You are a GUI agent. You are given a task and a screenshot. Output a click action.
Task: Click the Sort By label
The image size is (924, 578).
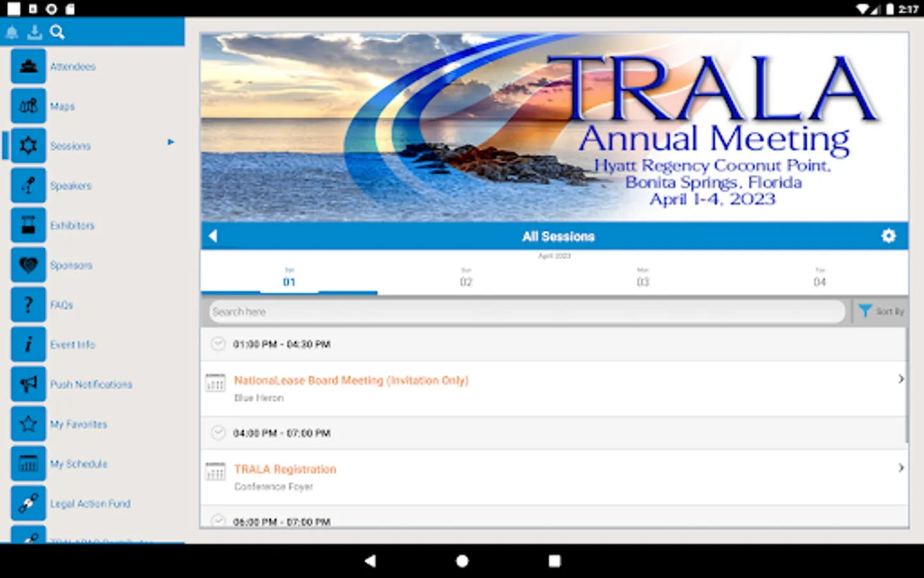pos(890,311)
